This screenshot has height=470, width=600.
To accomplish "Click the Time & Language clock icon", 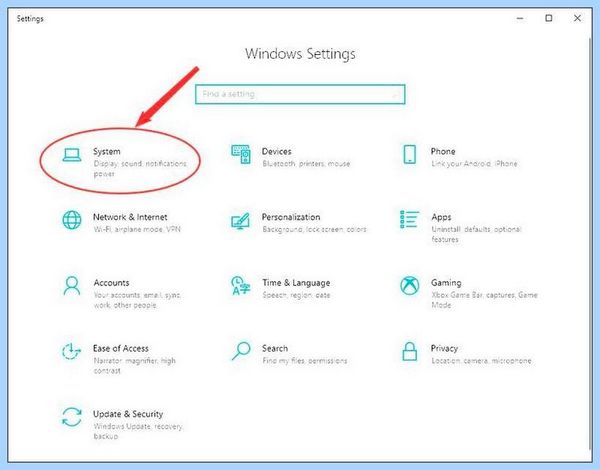I will [241, 286].
